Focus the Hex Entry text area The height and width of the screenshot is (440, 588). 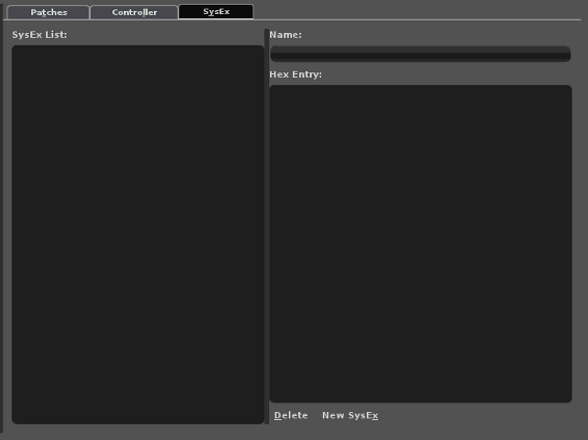click(x=421, y=244)
